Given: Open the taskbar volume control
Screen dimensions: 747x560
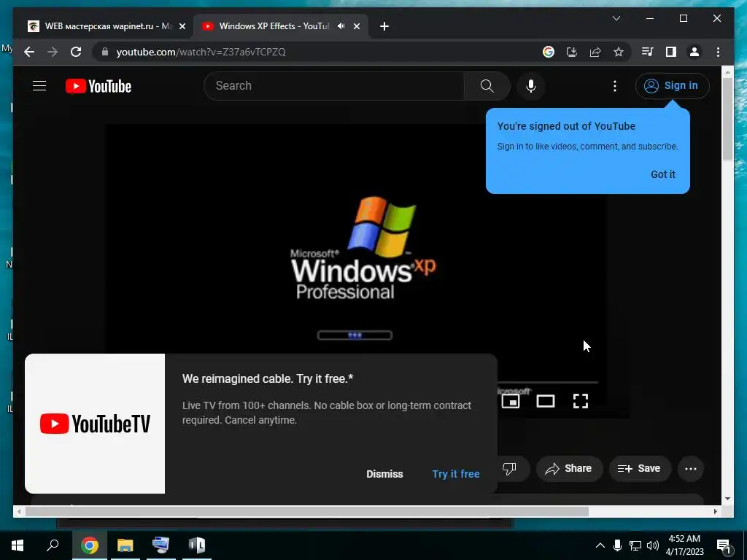Looking at the screenshot, I should [x=653, y=545].
